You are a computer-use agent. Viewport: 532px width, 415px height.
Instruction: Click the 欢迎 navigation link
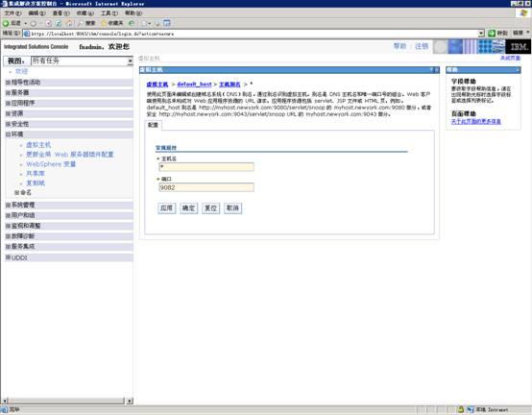(x=21, y=71)
